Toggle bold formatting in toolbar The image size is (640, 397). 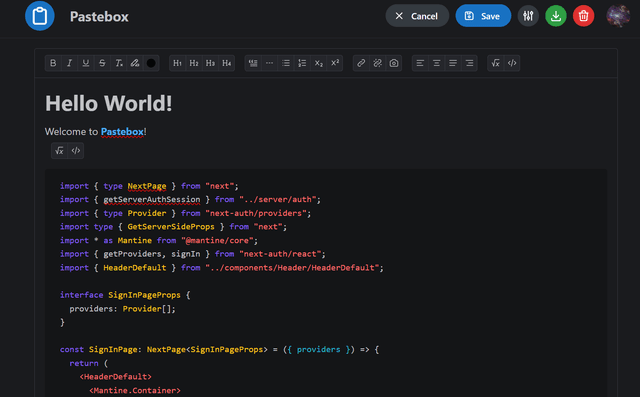coord(53,63)
